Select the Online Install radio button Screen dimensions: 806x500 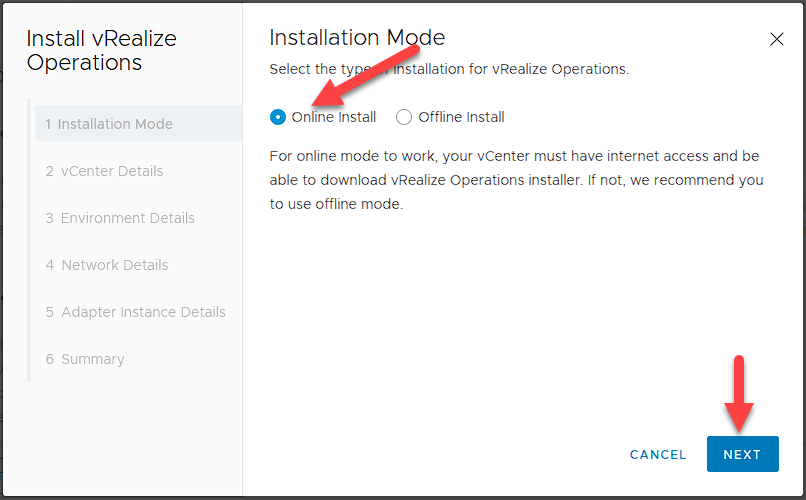coord(278,117)
